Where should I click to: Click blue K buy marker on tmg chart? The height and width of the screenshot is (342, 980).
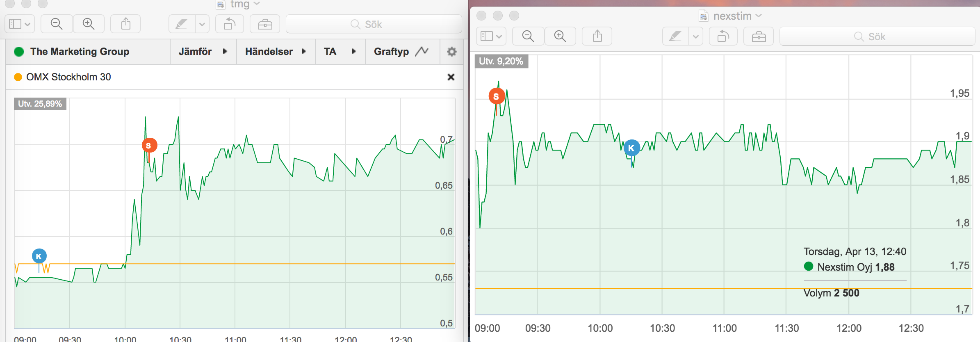39,256
